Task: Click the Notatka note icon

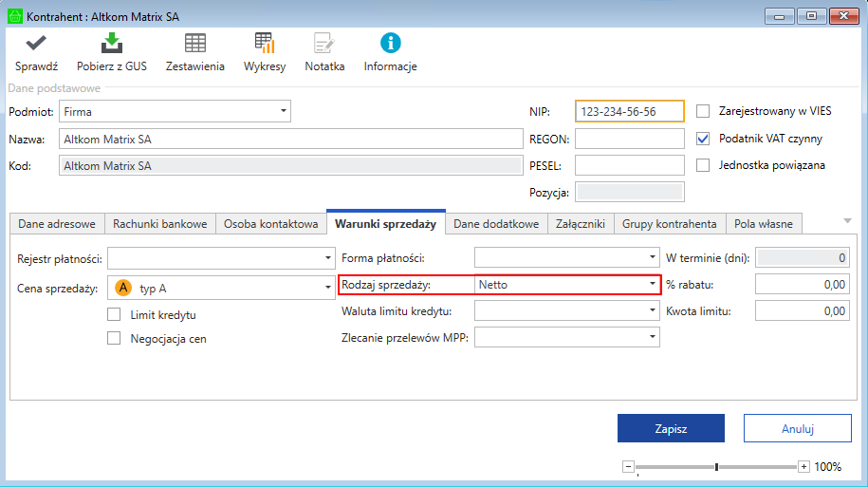Action: pyautogui.click(x=324, y=43)
